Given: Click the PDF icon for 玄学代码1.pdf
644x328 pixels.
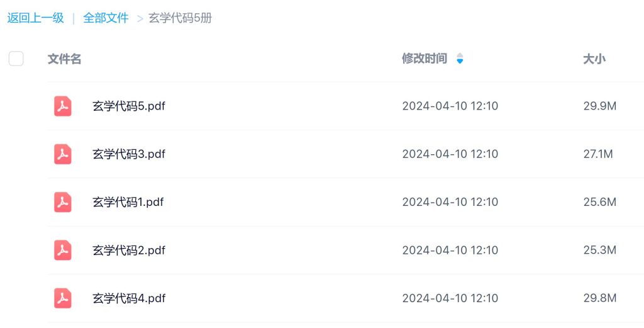Looking at the screenshot, I should (63, 202).
